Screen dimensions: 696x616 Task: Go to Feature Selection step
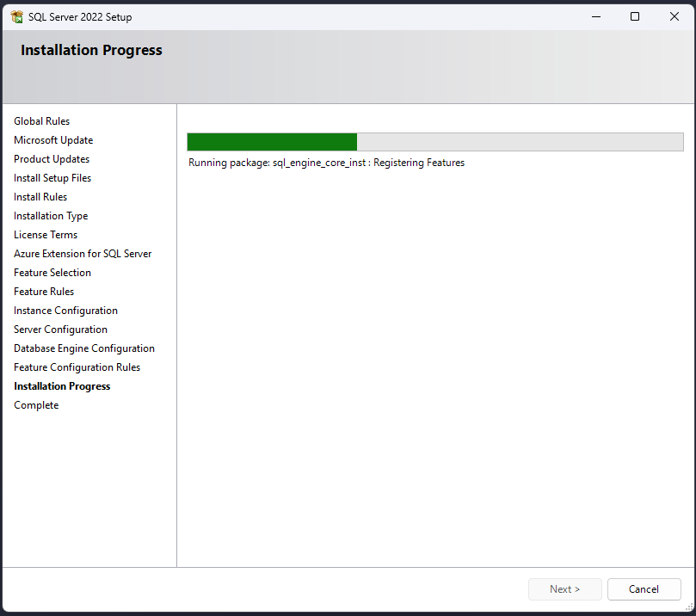[52, 273]
